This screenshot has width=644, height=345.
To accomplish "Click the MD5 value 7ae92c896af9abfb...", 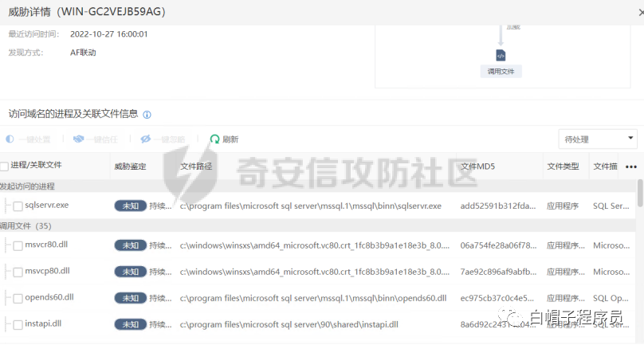I will [x=498, y=272].
